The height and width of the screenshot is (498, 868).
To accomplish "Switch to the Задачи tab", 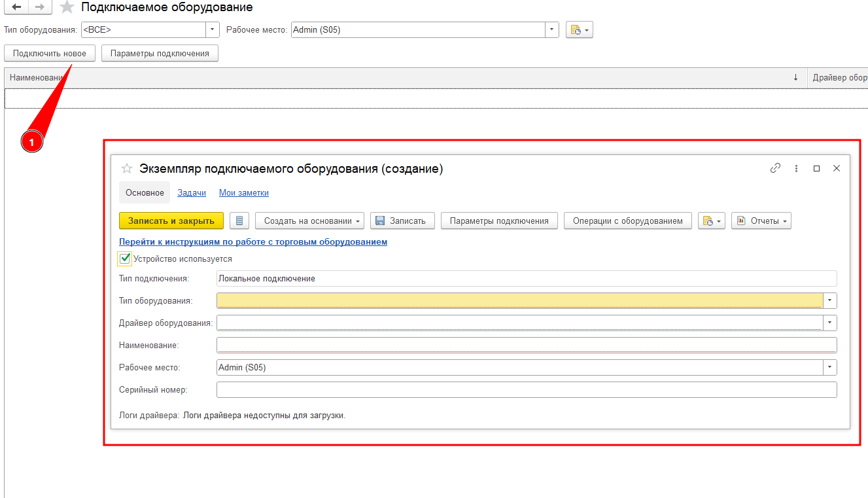I will coord(192,192).
